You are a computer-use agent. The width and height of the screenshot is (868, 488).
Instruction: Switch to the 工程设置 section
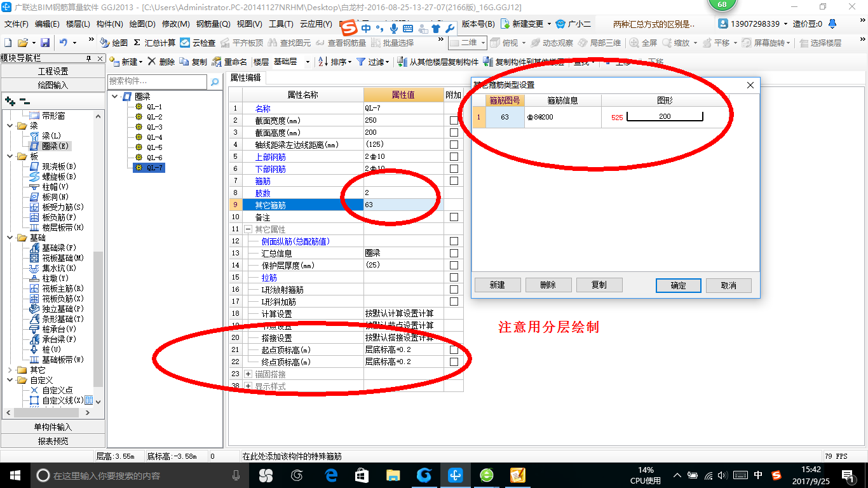click(x=53, y=71)
